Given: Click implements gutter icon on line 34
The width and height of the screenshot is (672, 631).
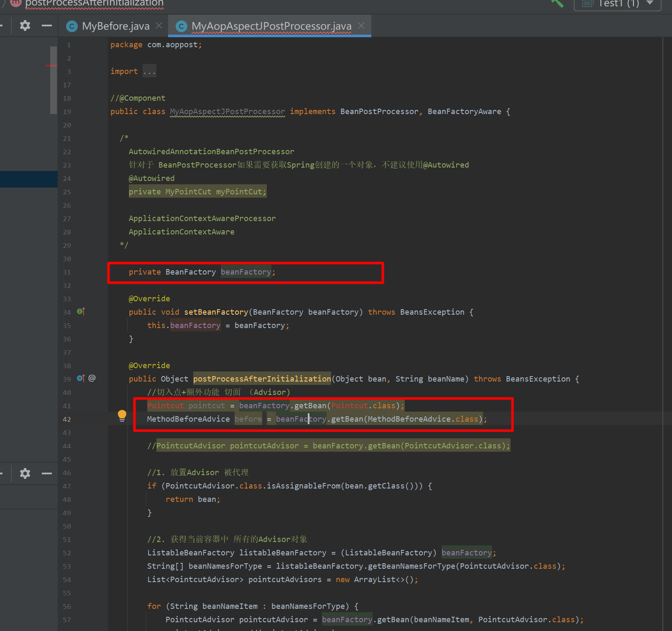Looking at the screenshot, I should coord(81,311).
